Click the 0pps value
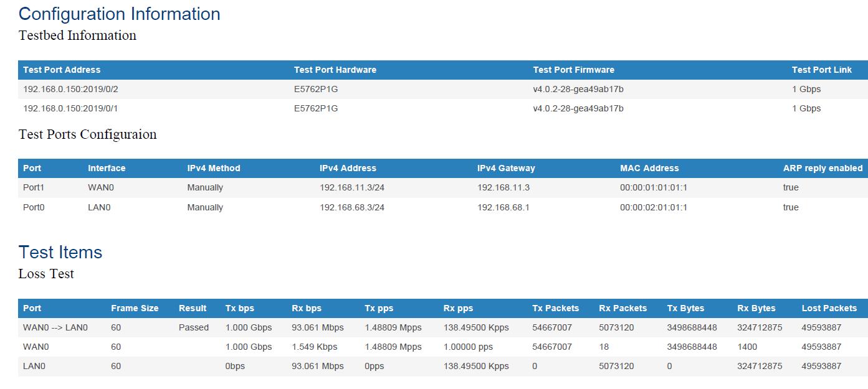This screenshot has height=389, width=868. 374,366
